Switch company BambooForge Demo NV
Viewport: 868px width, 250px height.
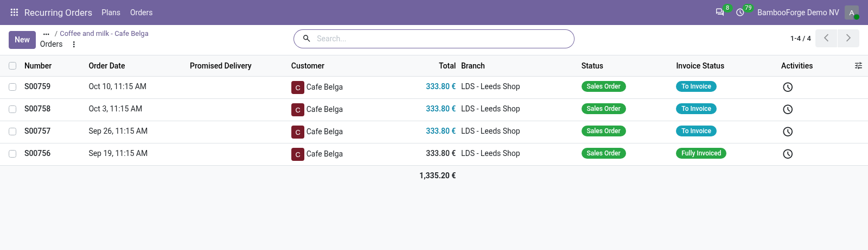tap(798, 12)
